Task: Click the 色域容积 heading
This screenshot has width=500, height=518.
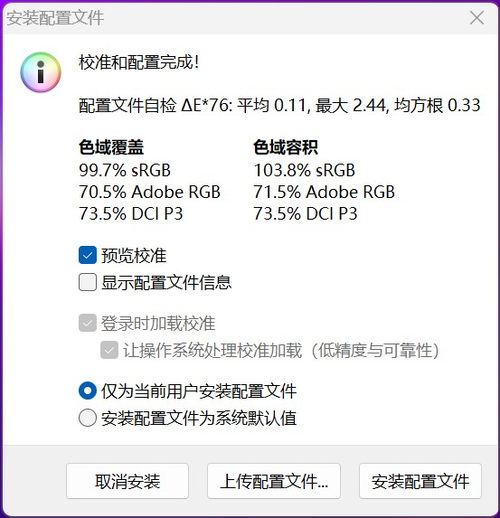Action: point(286,147)
